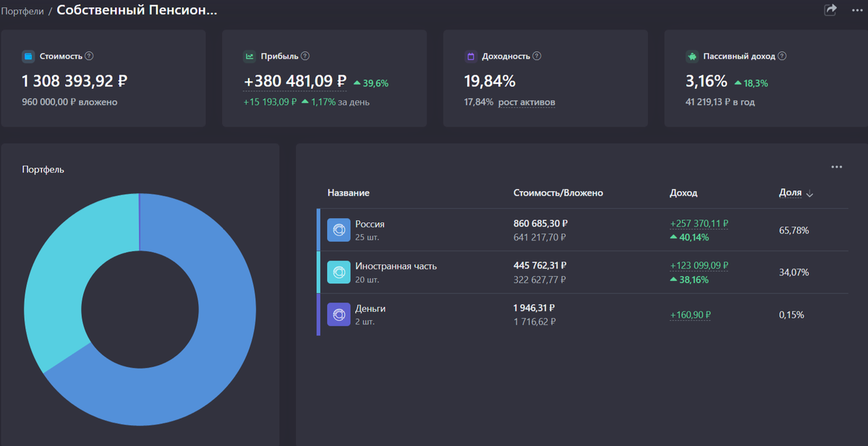The height and width of the screenshot is (446, 868).
Task: Click the 40,14% growth percentage
Action: [x=694, y=237]
